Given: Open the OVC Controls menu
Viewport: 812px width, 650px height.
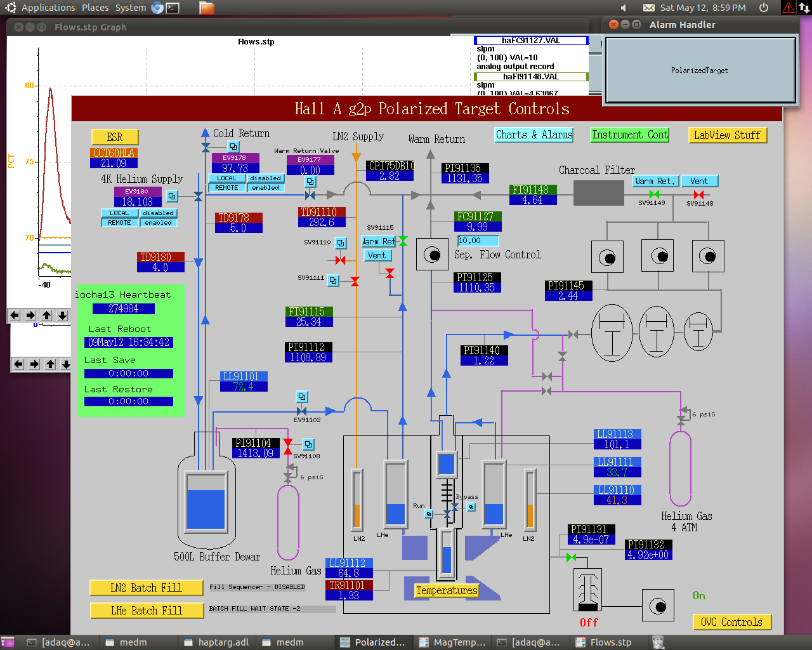Looking at the screenshot, I should 732,622.
